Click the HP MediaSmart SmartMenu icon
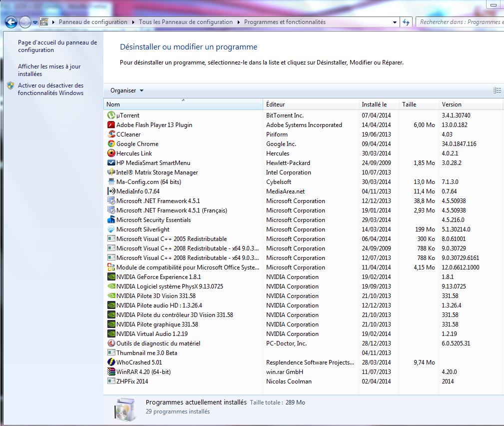 pos(111,163)
